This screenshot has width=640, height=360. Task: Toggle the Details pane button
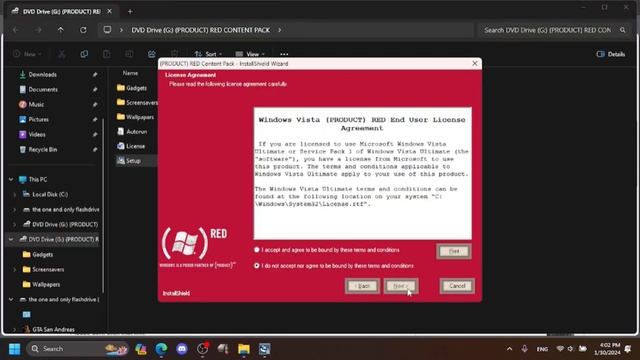tap(611, 54)
